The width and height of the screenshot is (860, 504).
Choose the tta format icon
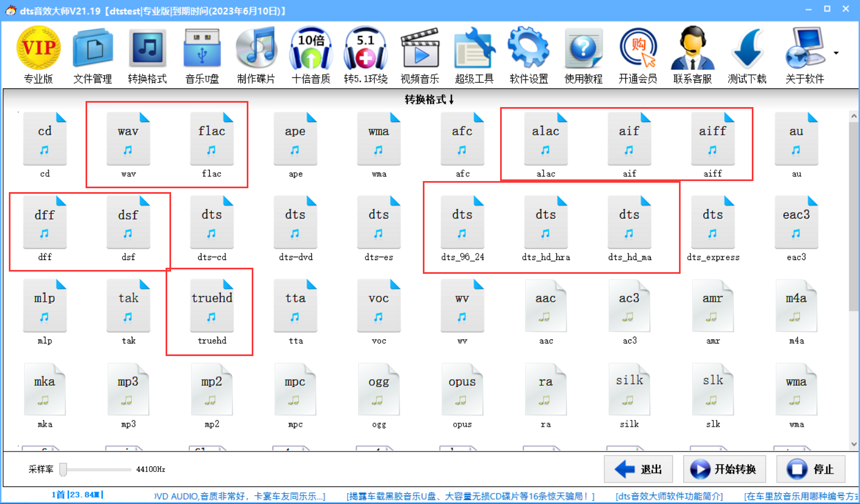pos(295,311)
